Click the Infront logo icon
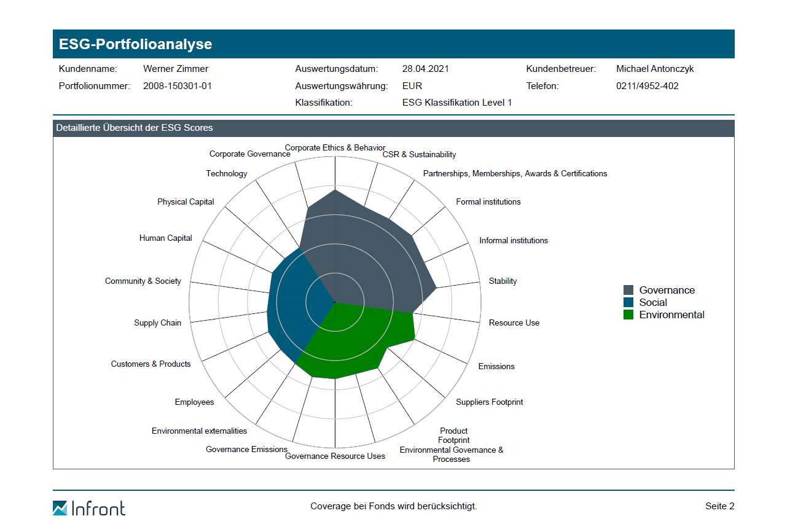The image size is (790, 532). tap(60, 508)
